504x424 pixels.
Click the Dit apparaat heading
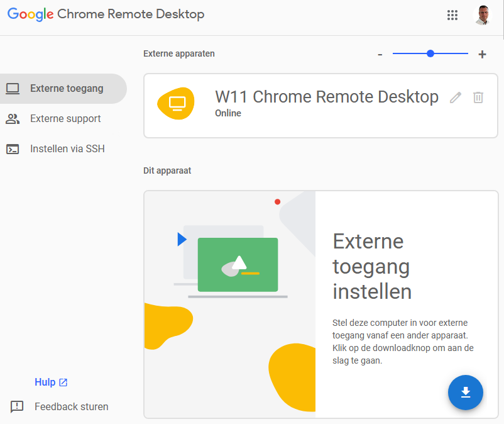tap(167, 170)
